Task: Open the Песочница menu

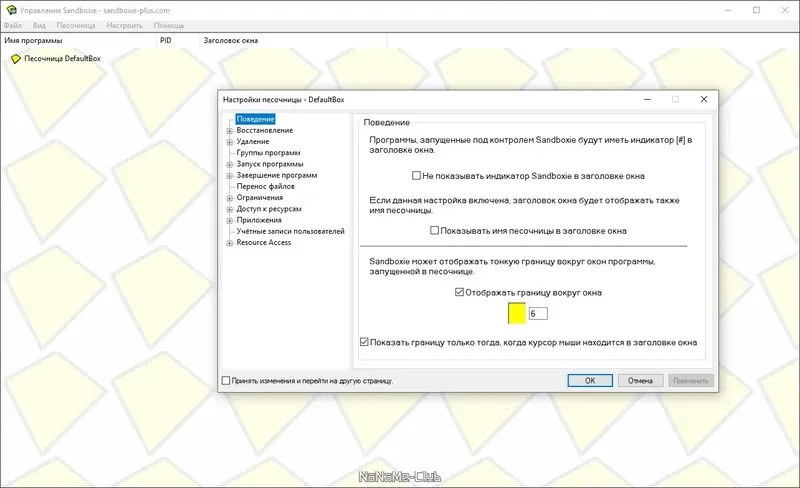Action: point(76,25)
